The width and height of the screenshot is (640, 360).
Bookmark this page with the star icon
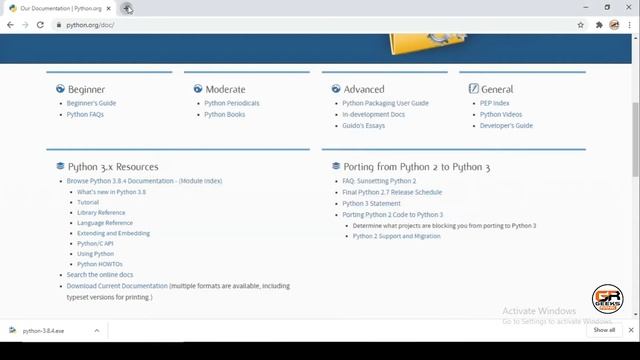pos(580,25)
